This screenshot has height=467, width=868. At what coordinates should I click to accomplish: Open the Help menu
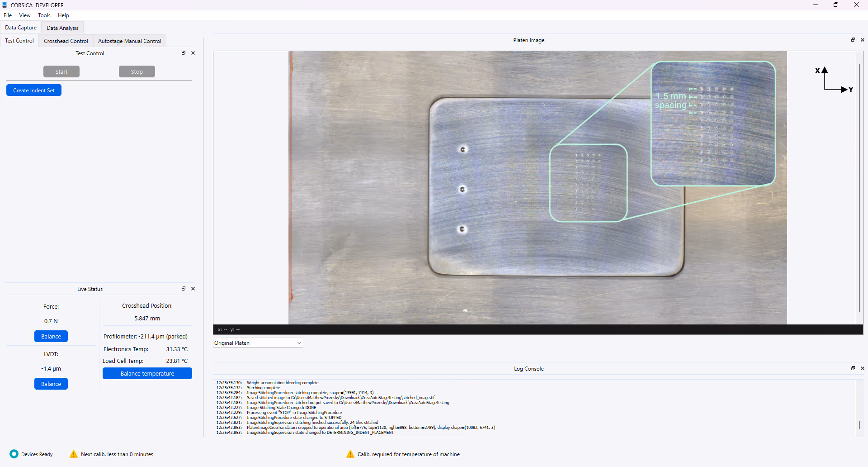click(x=63, y=15)
